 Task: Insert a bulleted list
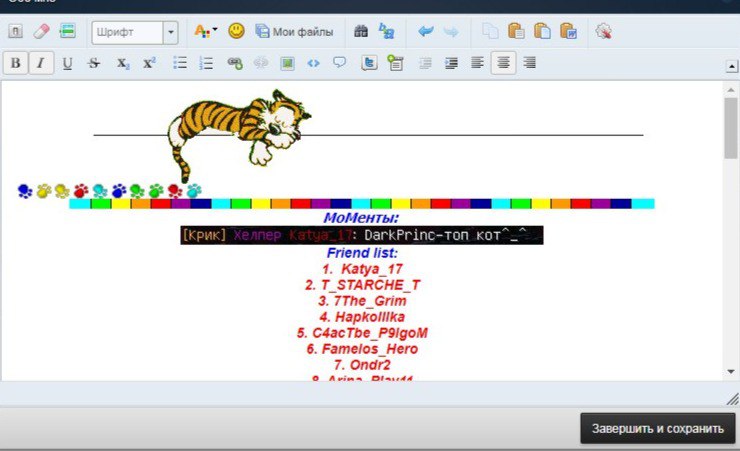pyautogui.click(x=180, y=63)
